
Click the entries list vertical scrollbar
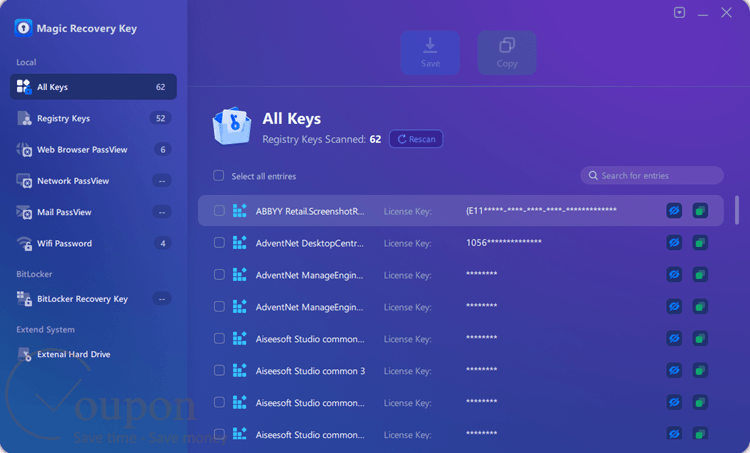737,210
